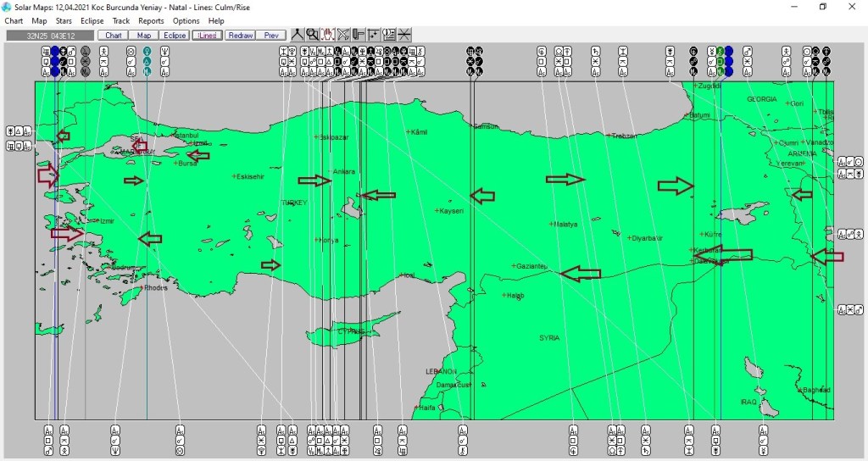Open the Help menu
The height and width of the screenshot is (461, 868).
tap(216, 20)
